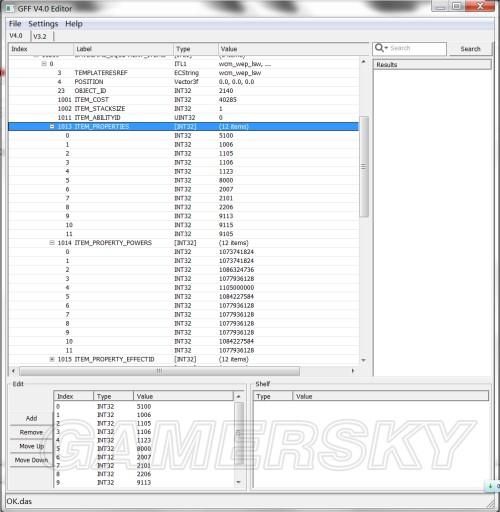Click the Remove button

click(31, 432)
